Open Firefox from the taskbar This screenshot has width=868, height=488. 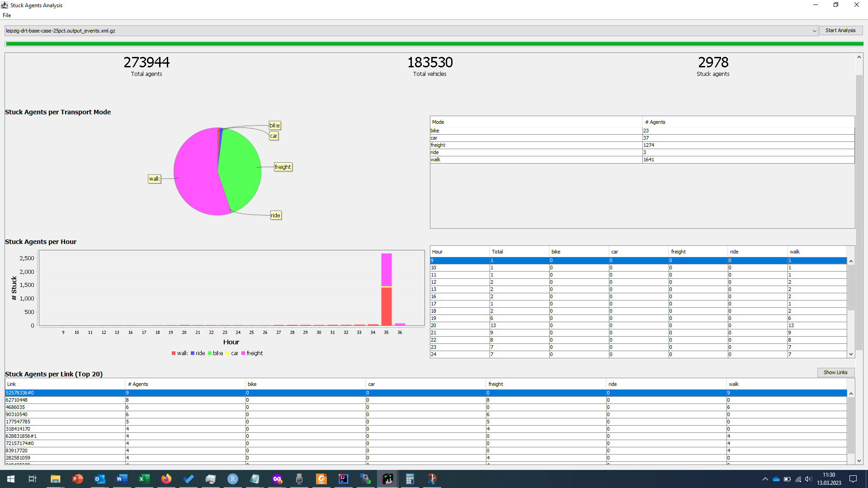coord(166,479)
